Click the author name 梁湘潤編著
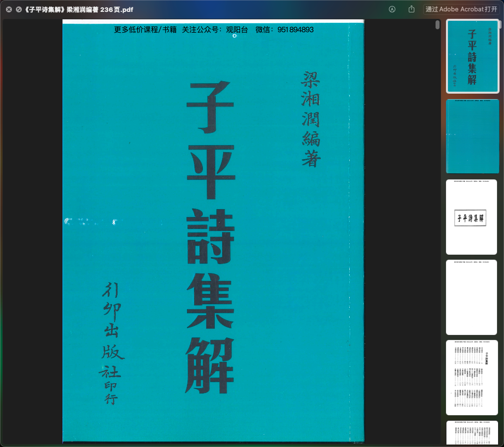 pos(311,118)
